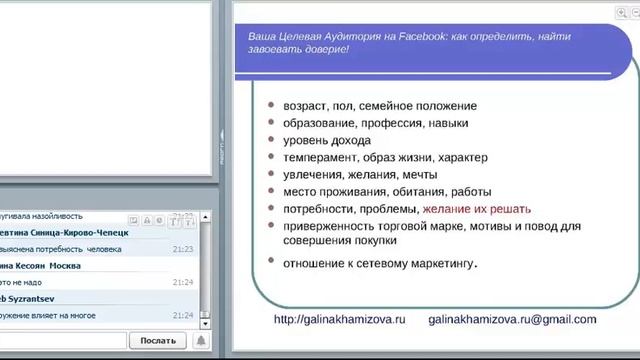Click the 21:24 timestamp beside 'то не надо'

(183, 282)
